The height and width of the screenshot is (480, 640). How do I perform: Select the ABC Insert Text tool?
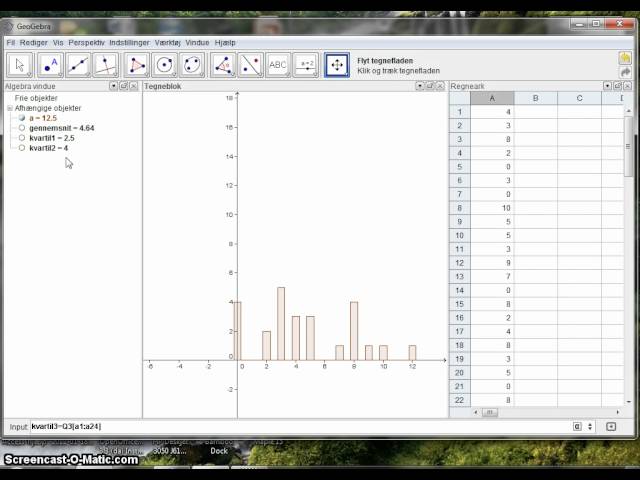point(278,65)
